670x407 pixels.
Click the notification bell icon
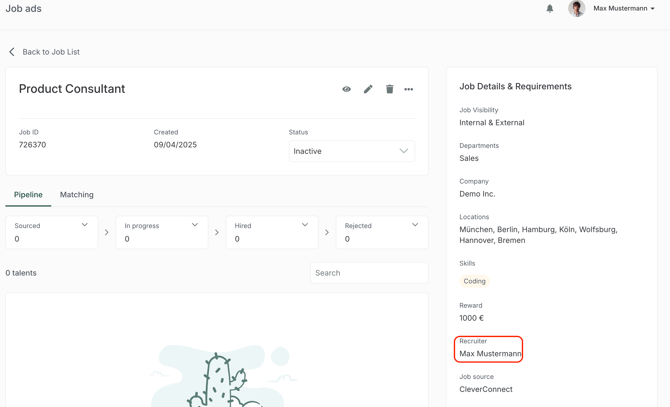point(550,9)
